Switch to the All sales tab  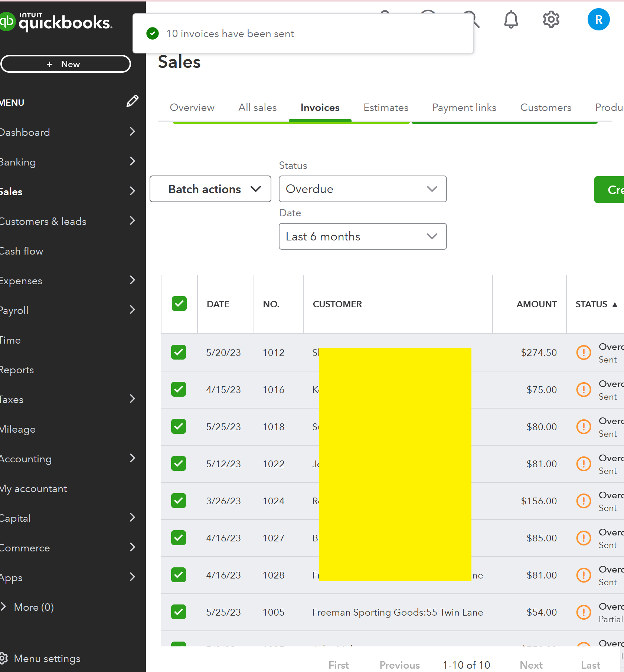coord(258,108)
